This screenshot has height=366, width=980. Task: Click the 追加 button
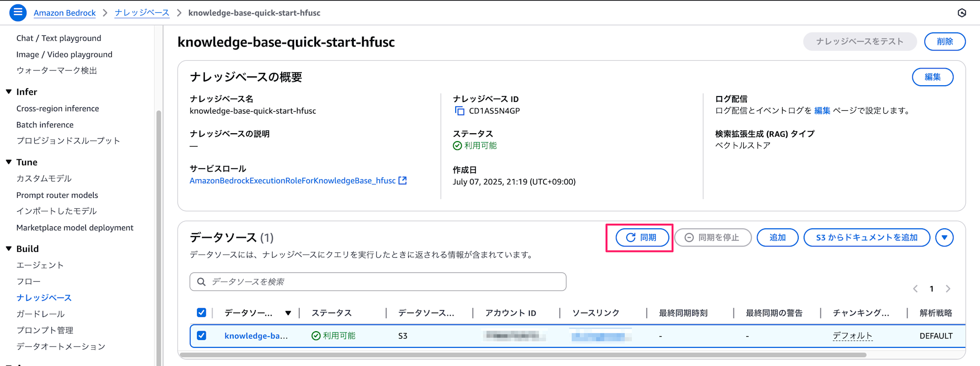[x=778, y=238]
